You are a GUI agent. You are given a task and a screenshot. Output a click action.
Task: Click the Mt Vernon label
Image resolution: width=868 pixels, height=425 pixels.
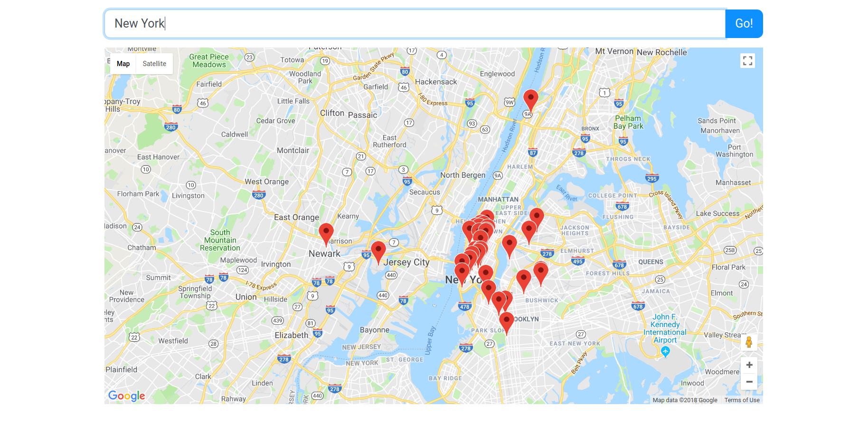[614, 51]
